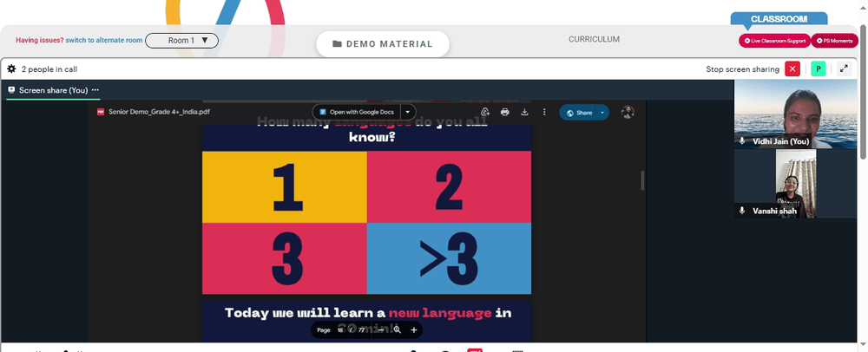Click '2 people in call' text
Image resolution: width=868 pixels, height=352 pixels.
[49, 69]
